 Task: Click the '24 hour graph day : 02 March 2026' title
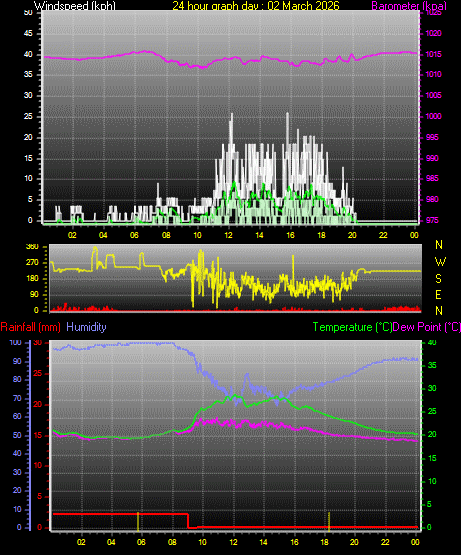click(256, 6)
